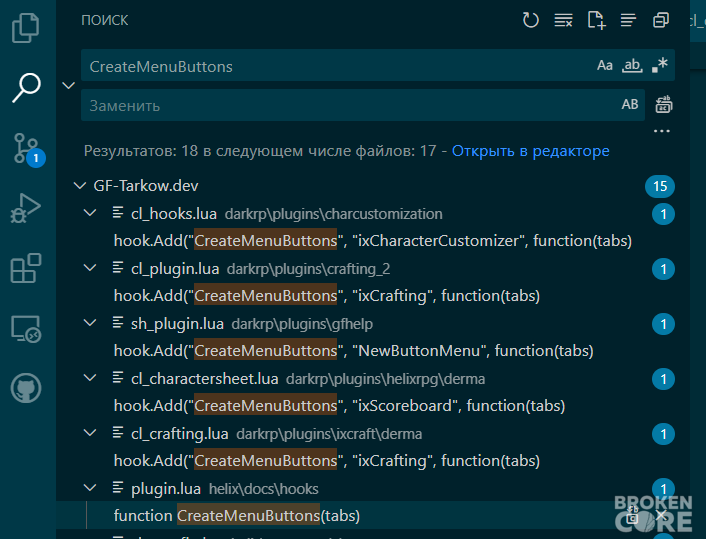Select cl_plugin.lua file row
The width and height of the screenshot is (706, 539).
[373, 268]
